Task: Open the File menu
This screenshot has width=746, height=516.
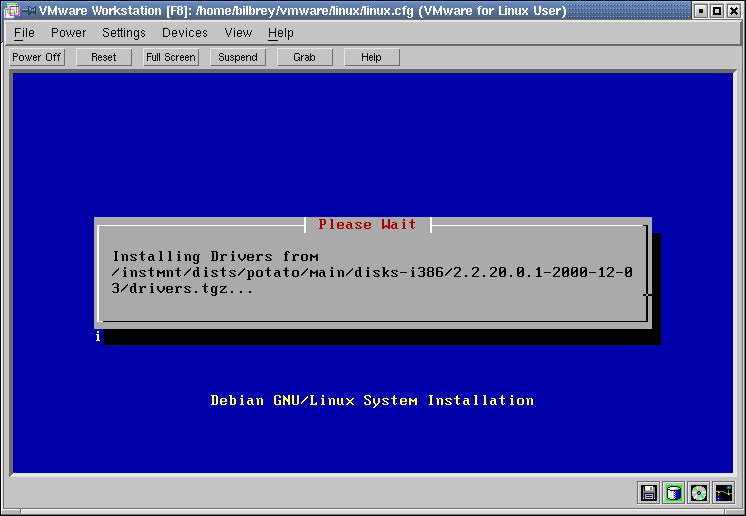Action: pos(24,33)
